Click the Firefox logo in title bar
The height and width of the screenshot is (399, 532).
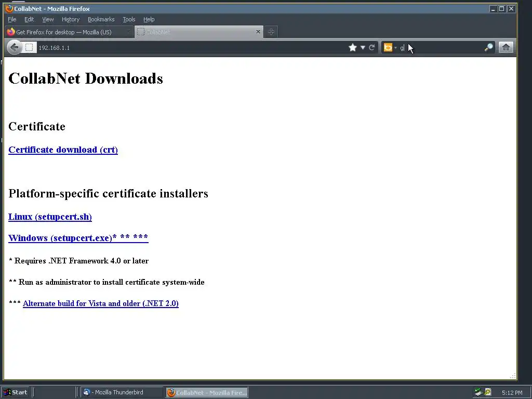(9, 8)
